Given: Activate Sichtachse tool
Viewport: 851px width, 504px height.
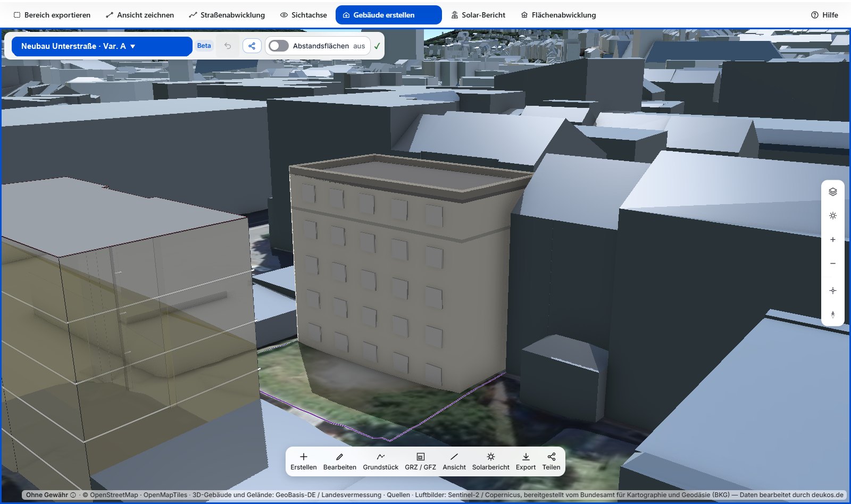Looking at the screenshot, I should click(303, 15).
